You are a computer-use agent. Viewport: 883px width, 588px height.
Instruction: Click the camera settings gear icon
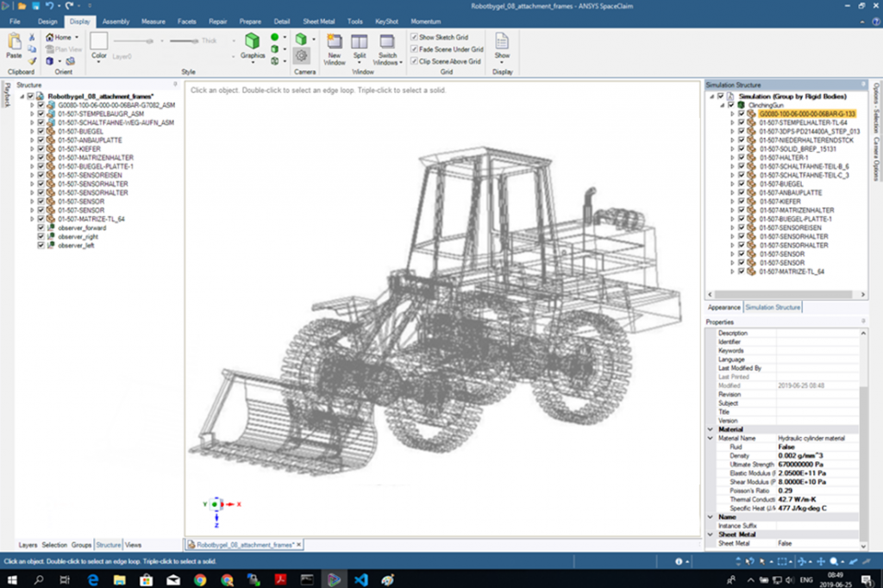pyautogui.click(x=301, y=55)
